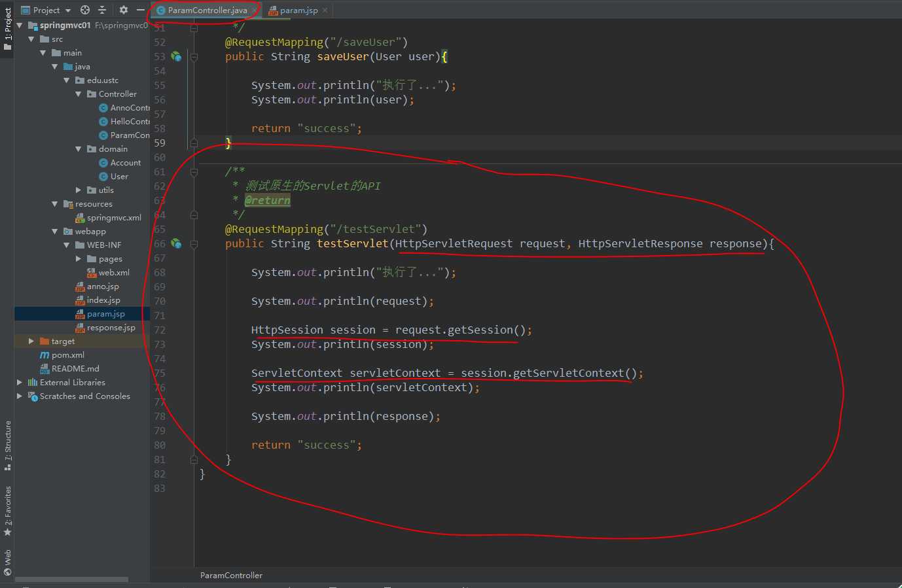Click the @return Javadoc tag
Image resolution: width=902 pixels, height=588 pixels.
[x=268, y=200]
